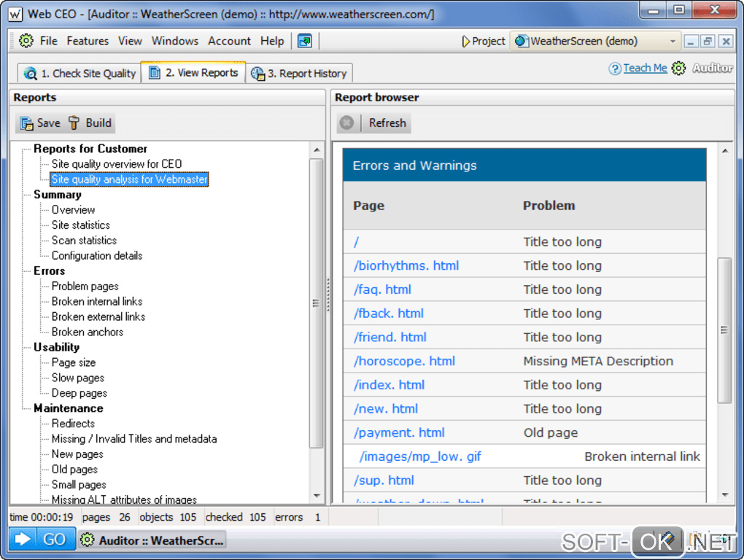Click the Report browser scrollbar thumb
The width and height of the screenshot is (744, 560).
click(x=724, y=330)
